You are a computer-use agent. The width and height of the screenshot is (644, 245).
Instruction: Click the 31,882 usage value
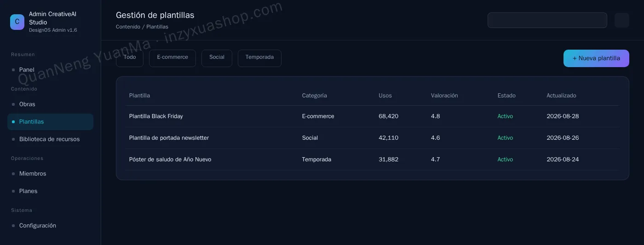click(x=388, y=160)
